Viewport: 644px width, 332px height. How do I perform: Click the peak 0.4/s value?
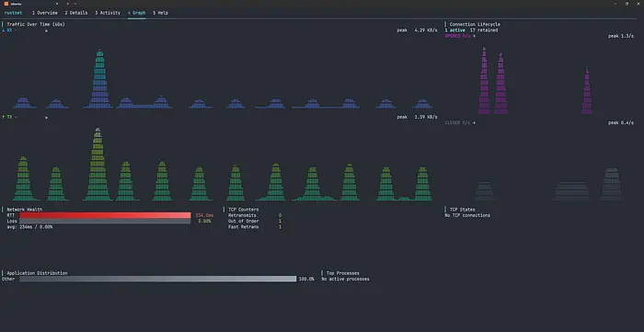coord(621,122)
